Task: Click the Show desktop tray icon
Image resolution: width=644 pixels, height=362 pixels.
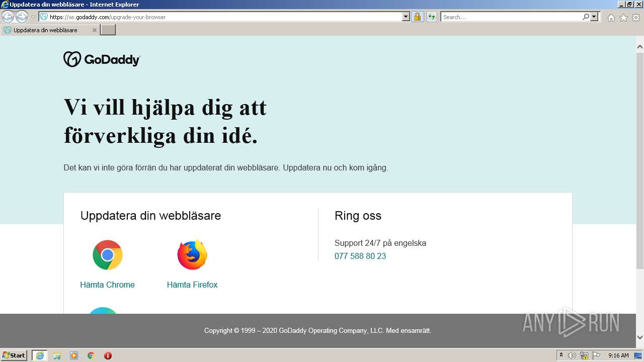Action: tap(638, 355)
